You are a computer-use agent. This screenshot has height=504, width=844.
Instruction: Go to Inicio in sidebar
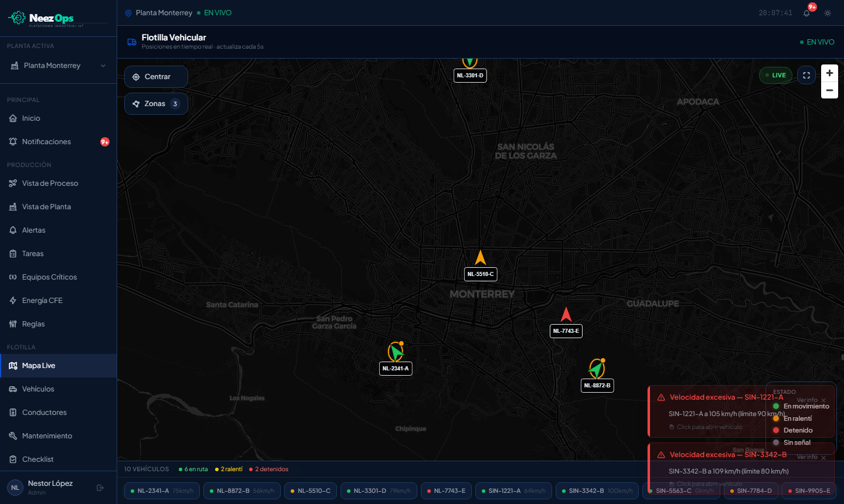point(58,118)
